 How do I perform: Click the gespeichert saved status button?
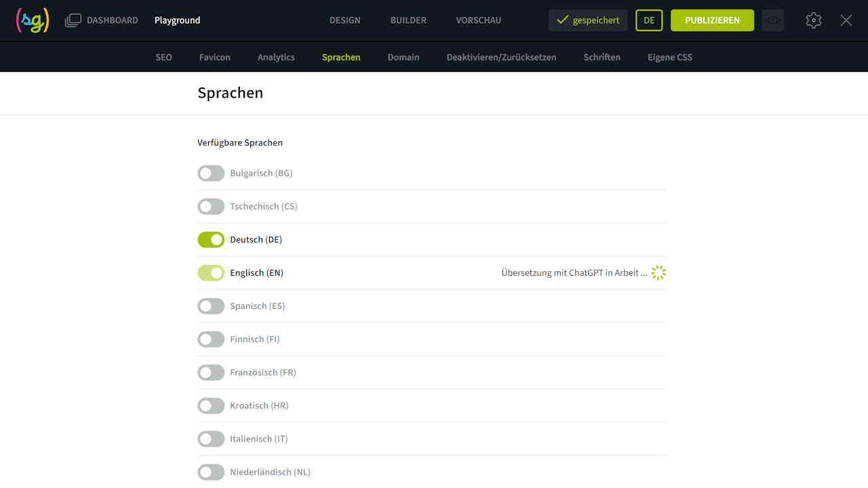coord(588,20)
